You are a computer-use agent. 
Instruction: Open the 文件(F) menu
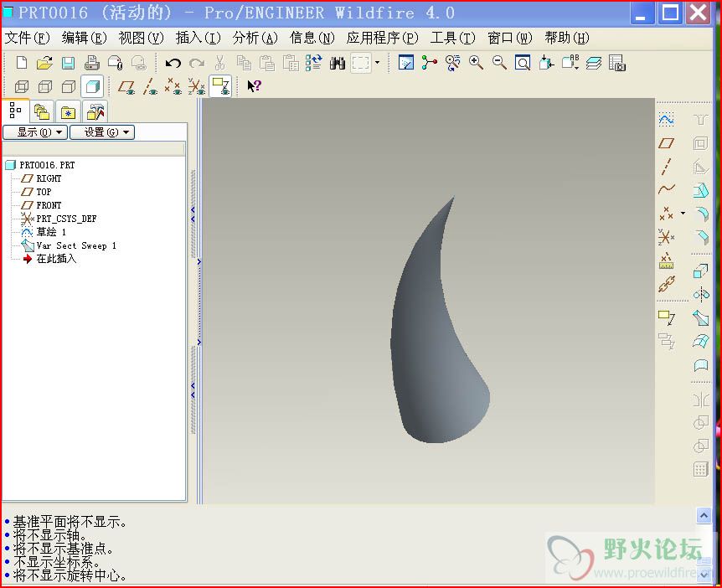pyautogui.click(x=27, y=38)
